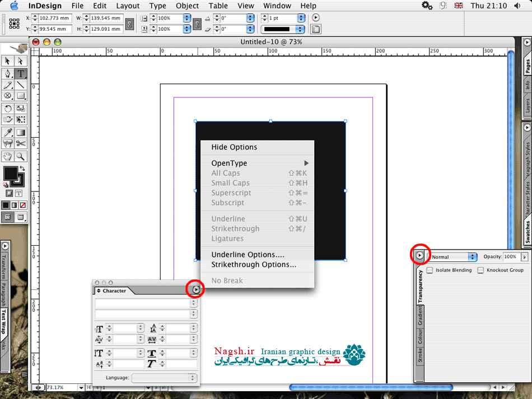Open the stroke weight 1 pt dropdown
The height and width of the screenshot is (399, 532).
pyautogui.click(x=301, y=18)
